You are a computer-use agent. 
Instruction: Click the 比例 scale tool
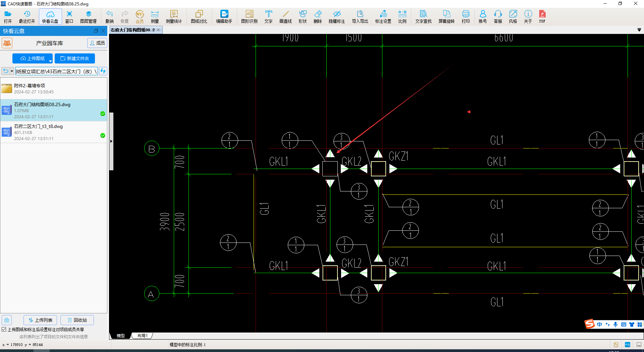(402, 16)
